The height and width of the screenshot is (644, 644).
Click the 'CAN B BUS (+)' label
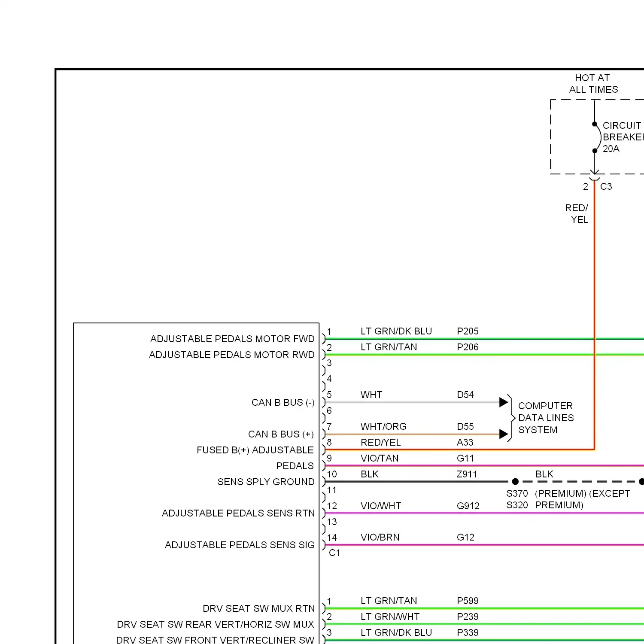pos(281,434)
